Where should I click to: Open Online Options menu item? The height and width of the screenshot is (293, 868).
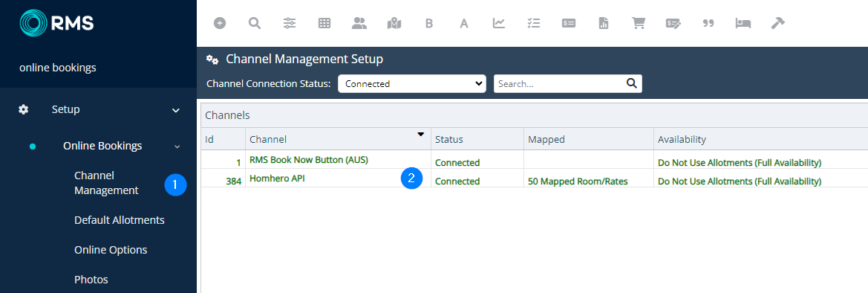coord(111,250)
